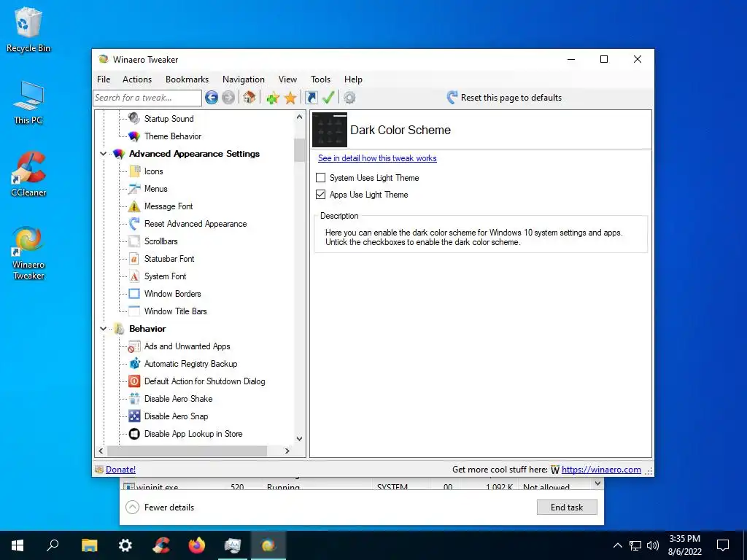
Task: Click the Statusbar Font icon
Action: click(x=134, y=259)
